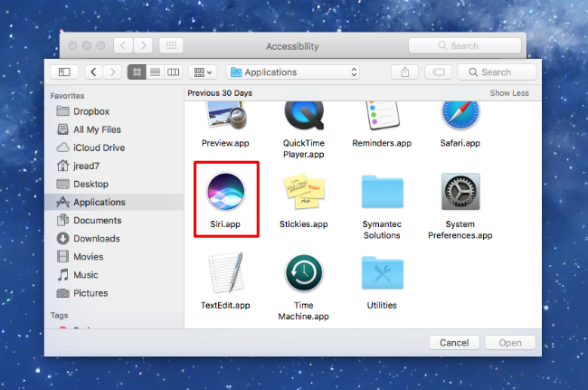Select System Preferences.app icon
Screen dimensions: 588x390
460,191
